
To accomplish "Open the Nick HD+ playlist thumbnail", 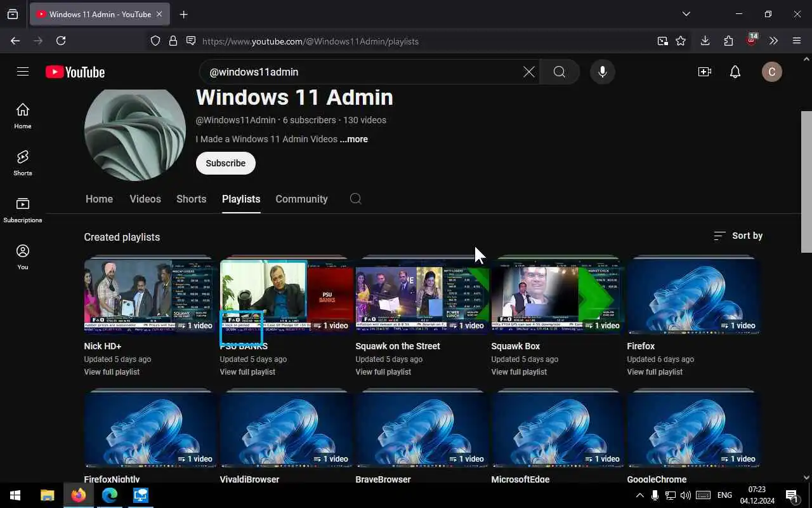I will pyautogui.click(x=150, y=294).
